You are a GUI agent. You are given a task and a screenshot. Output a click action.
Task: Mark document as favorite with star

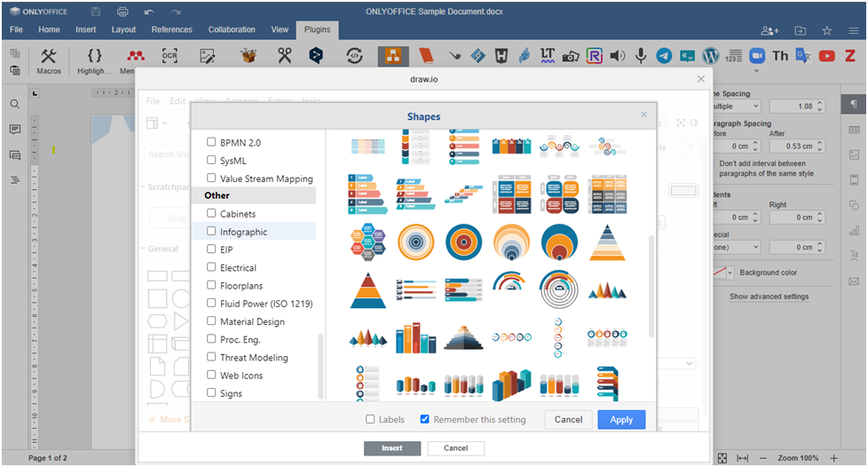click(x=827, y=30)
